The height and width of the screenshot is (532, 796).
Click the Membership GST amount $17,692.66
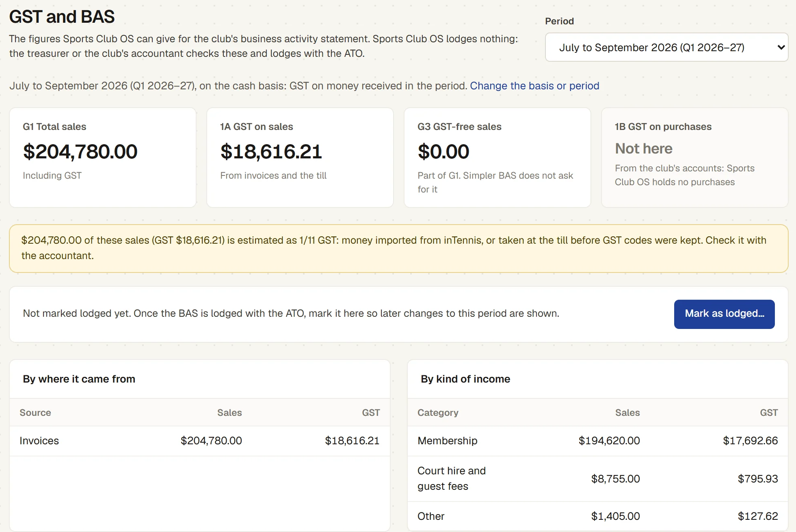(x=750, y=441)
